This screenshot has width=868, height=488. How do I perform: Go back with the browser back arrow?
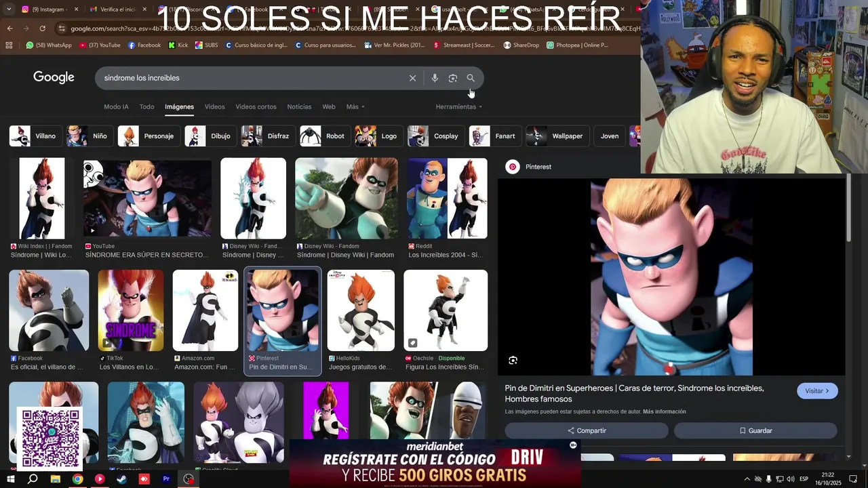click(9, 28)
